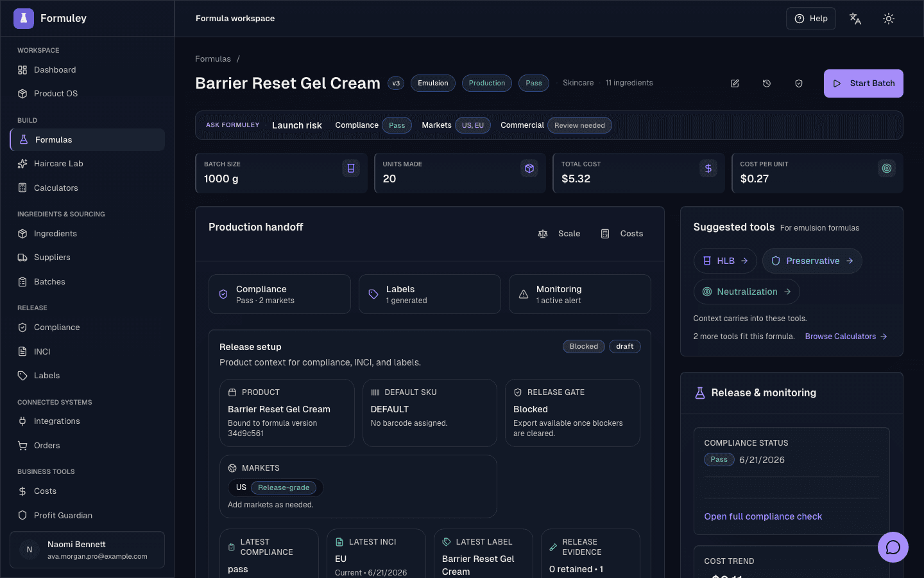
Task: Click the Formuley flask logo icon
Action: coord(24,19)
